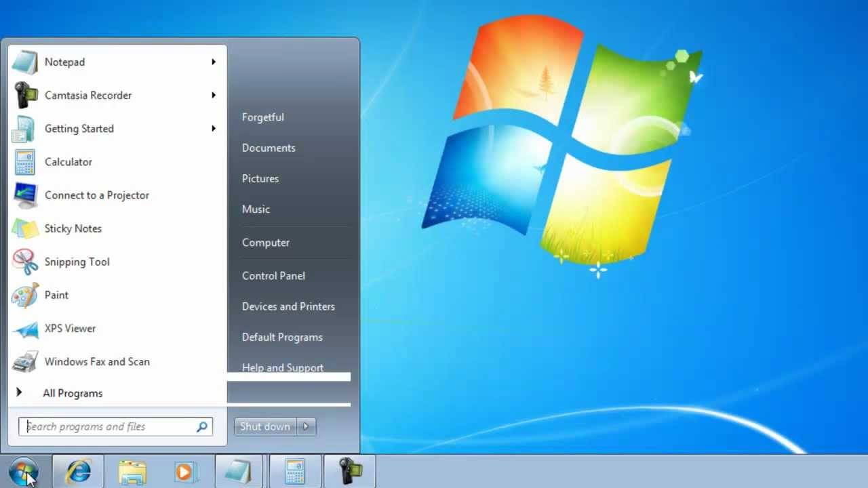This screenshot has height=488, width=868.
Task: Open Windows Explorer folder on taskbar
Action: [132, 472]
